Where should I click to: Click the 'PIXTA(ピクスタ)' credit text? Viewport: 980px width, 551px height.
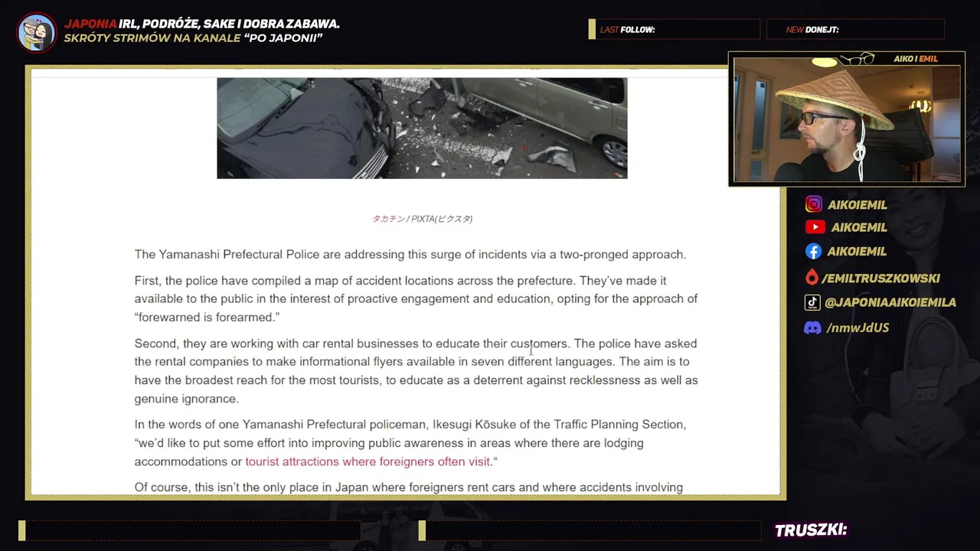tap(442, 219)
